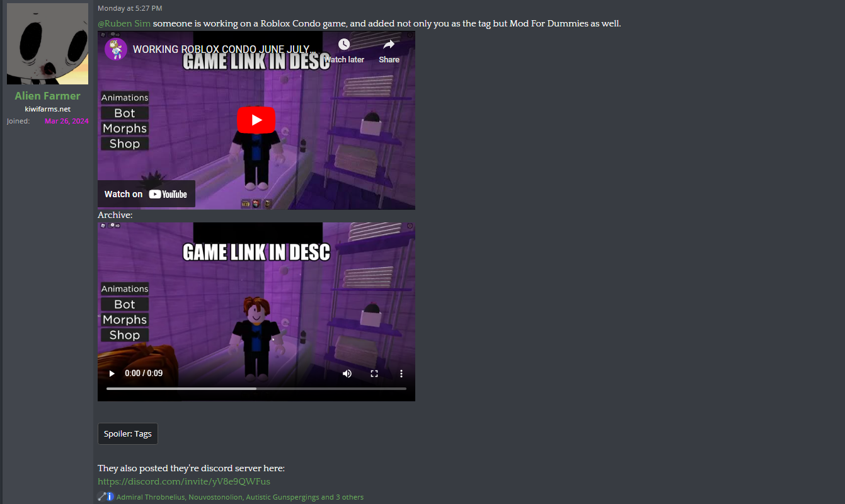845x504 pixels.
Task: Open the discord.com invite link
Action: point(184,481)
